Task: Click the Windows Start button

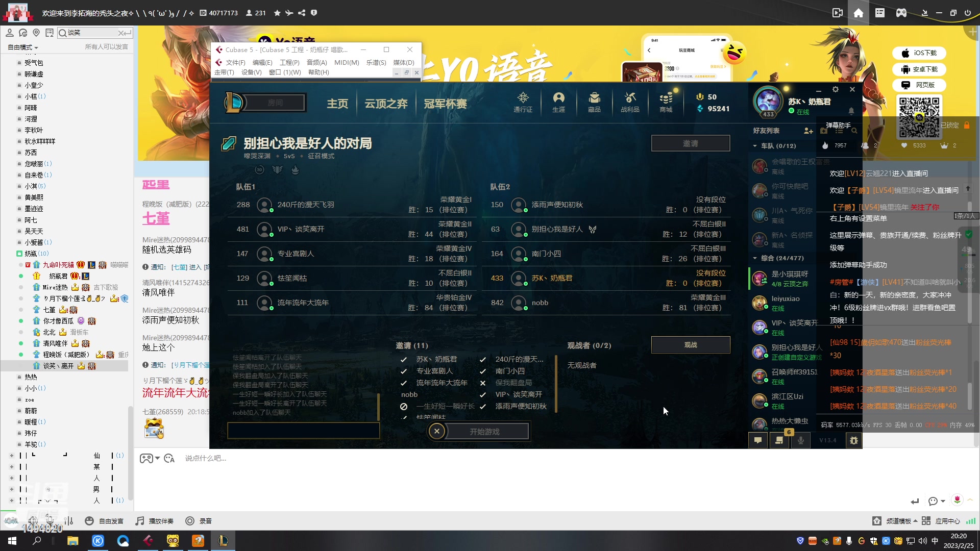Action: [x=12, y=540]
